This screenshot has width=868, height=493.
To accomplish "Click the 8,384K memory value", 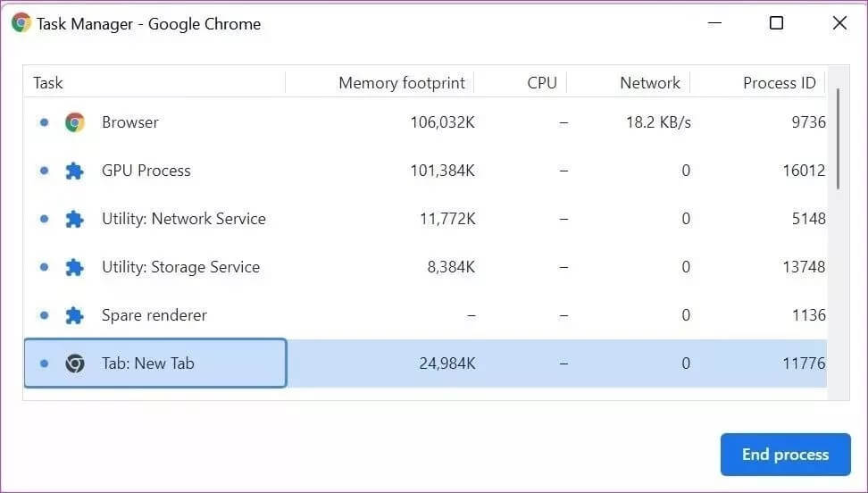I will coord(451,267).
